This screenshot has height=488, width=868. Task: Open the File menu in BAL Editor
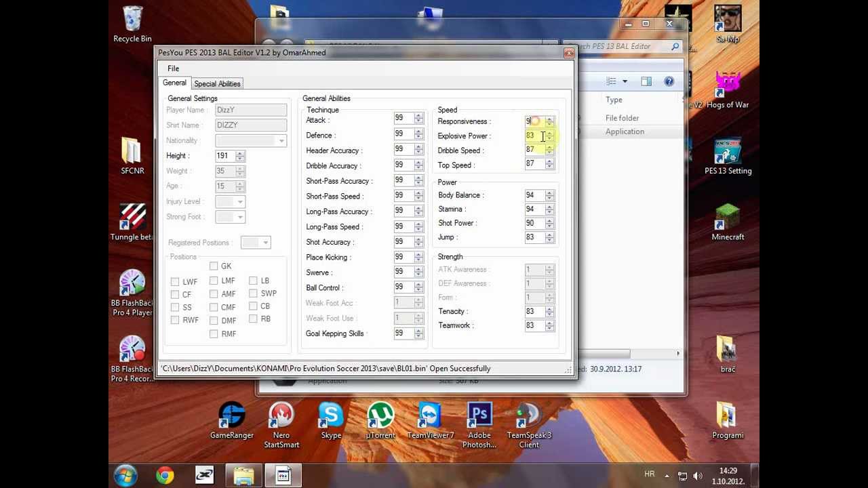coord(173,68)
